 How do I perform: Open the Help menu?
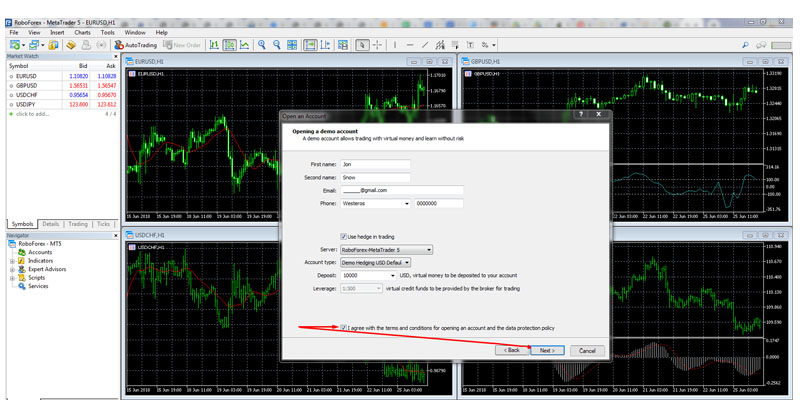click(162, 33)
